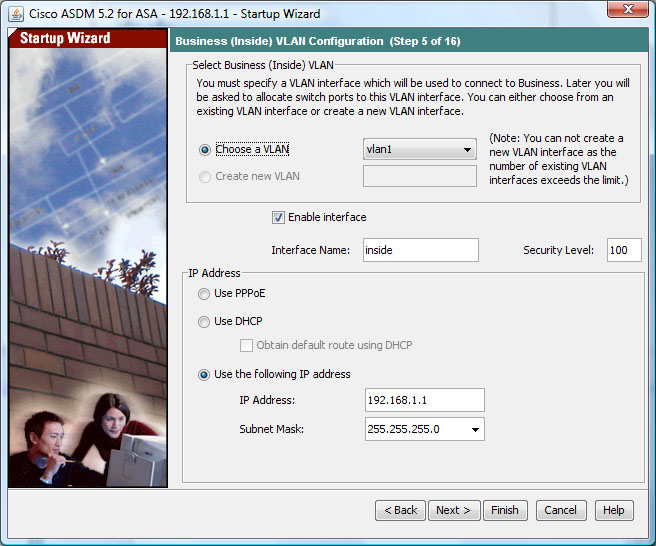Click the Java icon in title bar
656x546 pixels.
(x=16, y=14)
